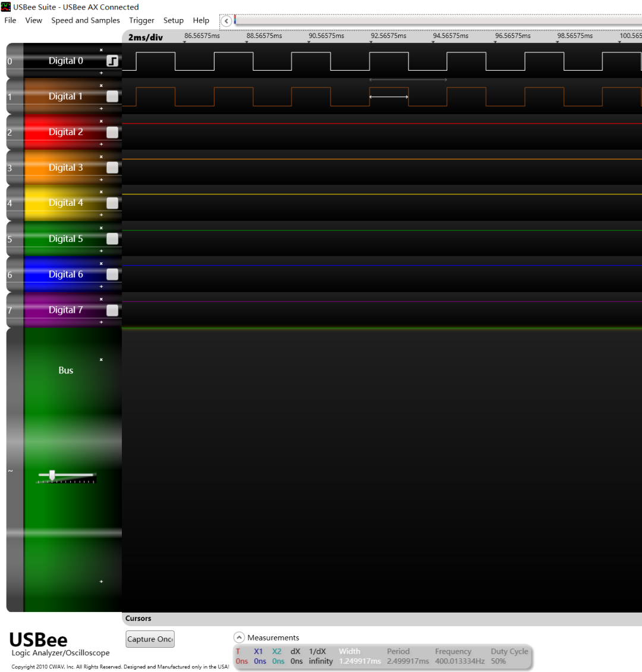Expand Digital 0 using its plus control
Screen dimensions: 642x672
tap(101, 73)
